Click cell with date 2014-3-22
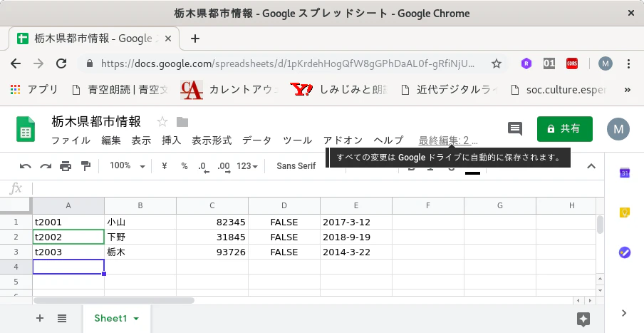This screenshot has height=333, width=644. click(356, 252)
